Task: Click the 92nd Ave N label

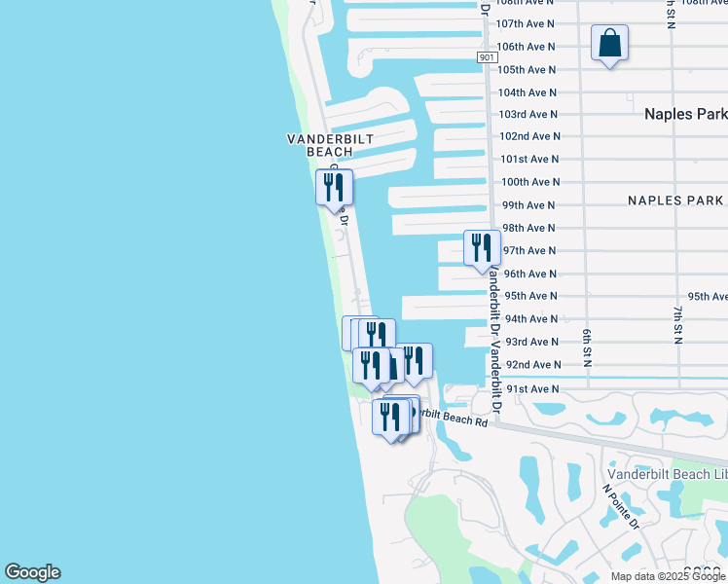Action: (533, 365)
